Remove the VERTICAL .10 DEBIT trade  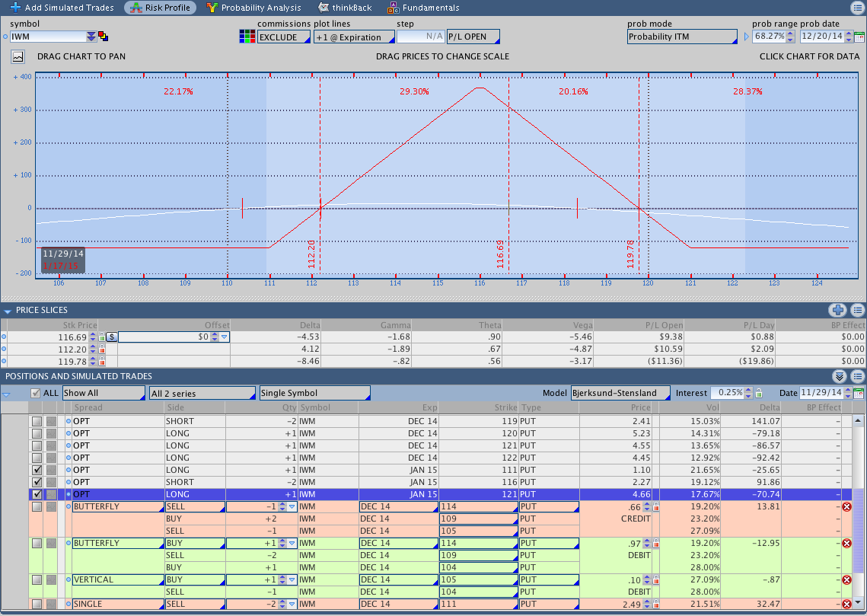tap(846, 579)
